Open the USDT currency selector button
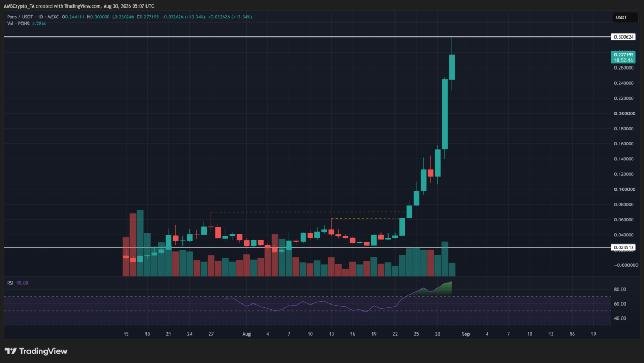 [x=625, y=18]
